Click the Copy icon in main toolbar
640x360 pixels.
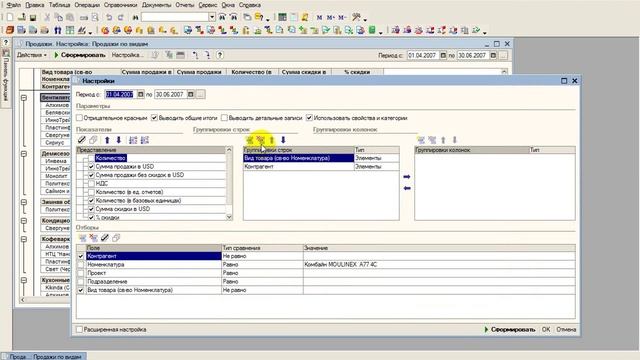click(x=59, y=17)
